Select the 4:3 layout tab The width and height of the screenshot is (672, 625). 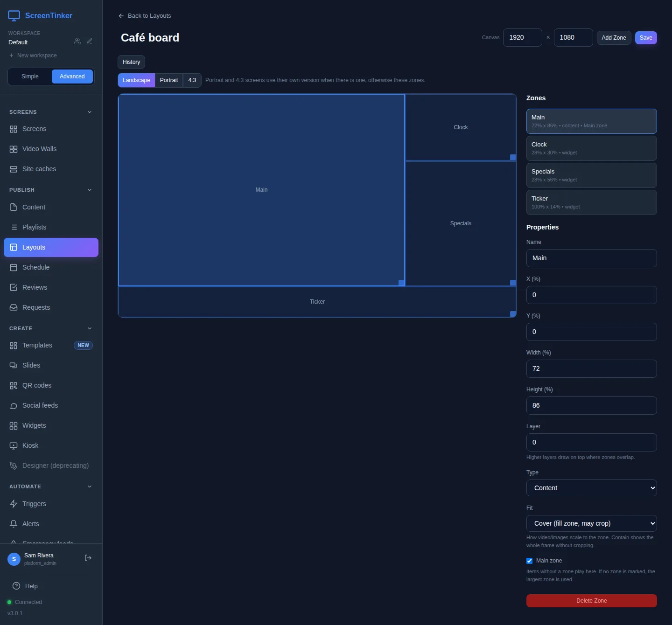pyautogui.click(x=192, y=80)
